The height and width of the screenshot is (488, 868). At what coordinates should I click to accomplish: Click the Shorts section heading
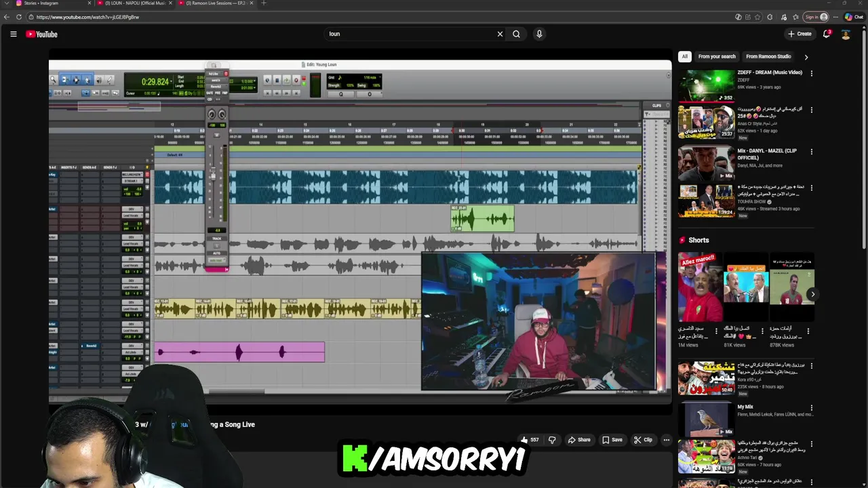pyautogui.click(x=698, y=240)
